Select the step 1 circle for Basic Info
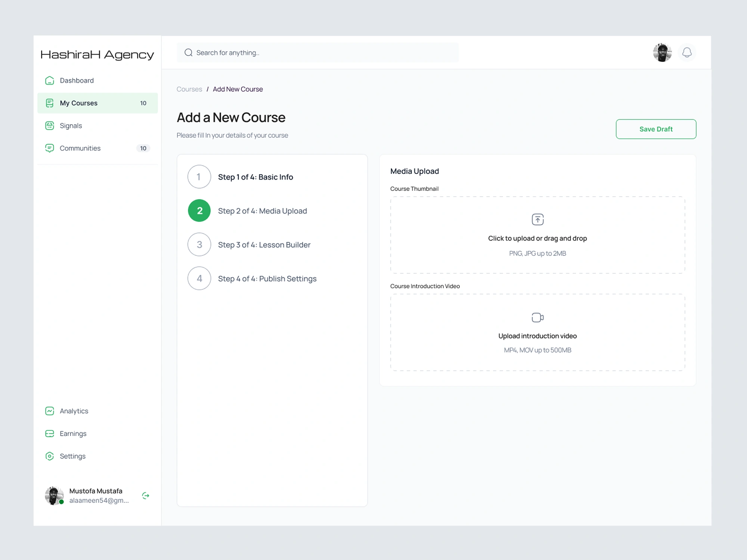 pos(199,177)
